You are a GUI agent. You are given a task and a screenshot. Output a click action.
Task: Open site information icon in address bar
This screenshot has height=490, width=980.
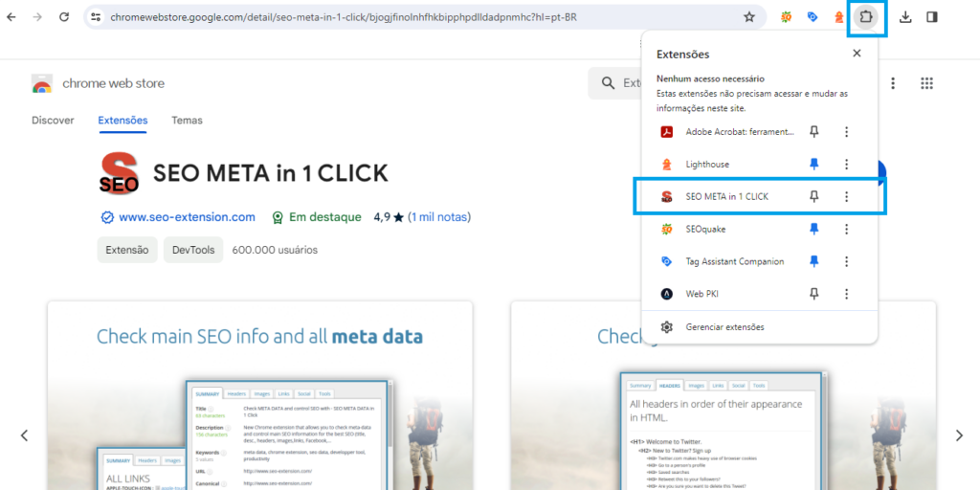click(96, 17)
